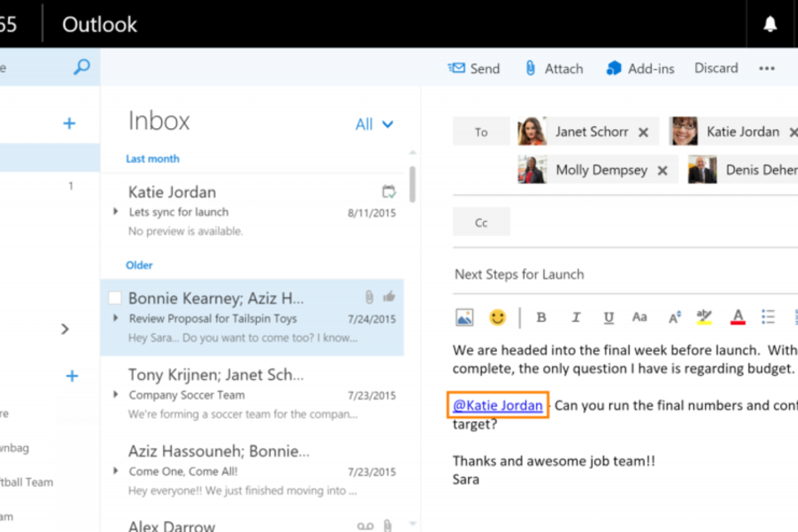Pick the red font color
This screenshot has height=532, width=798.
(738, 318)
